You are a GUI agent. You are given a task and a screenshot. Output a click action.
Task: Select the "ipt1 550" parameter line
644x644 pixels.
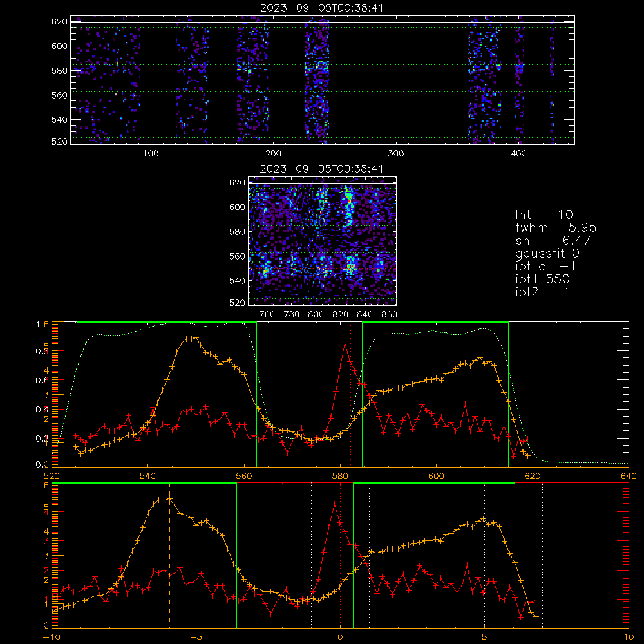click(542, 279)
